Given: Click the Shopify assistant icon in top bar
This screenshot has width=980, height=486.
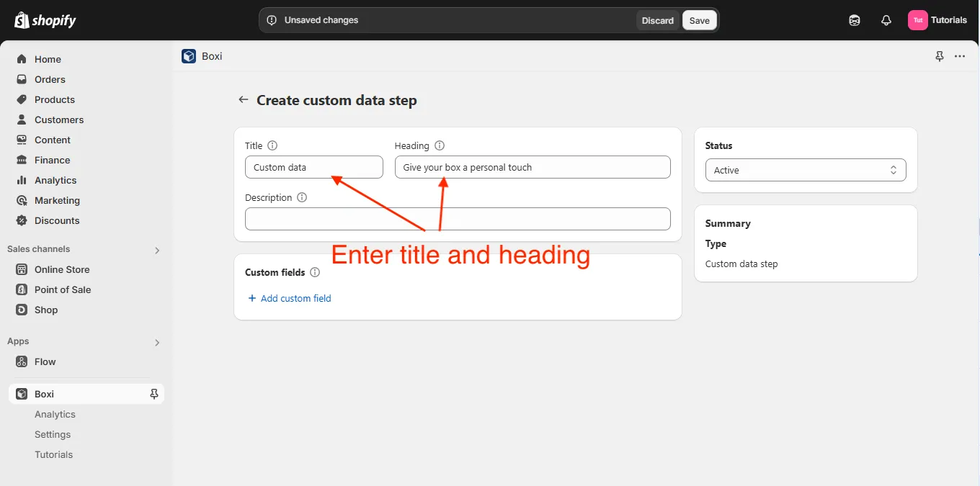Looking at the screenshot, I should tap(855, 20).
